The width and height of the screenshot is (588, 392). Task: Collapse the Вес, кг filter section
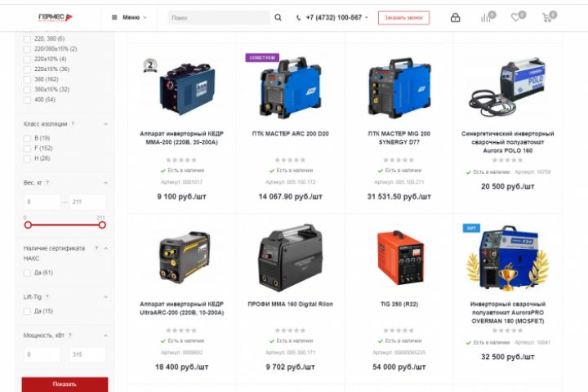[105, 183]
